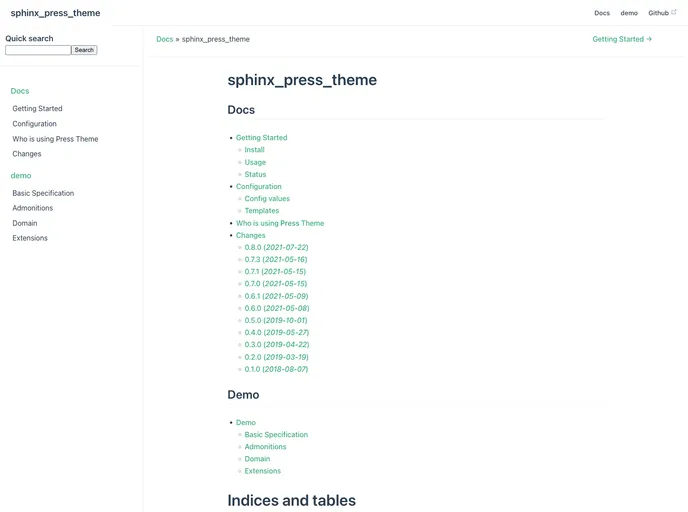688x512 pixels.
Task: Open Extensions in the sidebar
Action: (30, 238)
